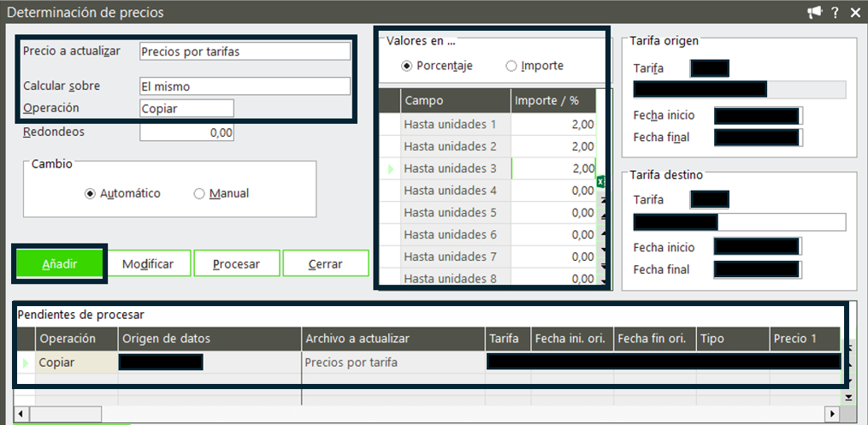Viewport: 868px width, 425px height.
Task: Select the Porcentaje radio button
Action: (407, 66)
